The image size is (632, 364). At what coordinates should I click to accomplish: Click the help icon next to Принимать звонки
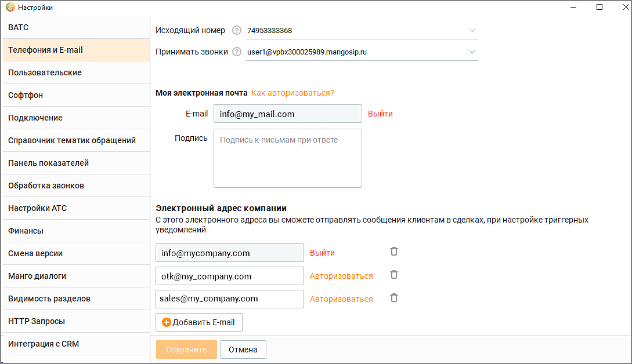pos(237,52)
